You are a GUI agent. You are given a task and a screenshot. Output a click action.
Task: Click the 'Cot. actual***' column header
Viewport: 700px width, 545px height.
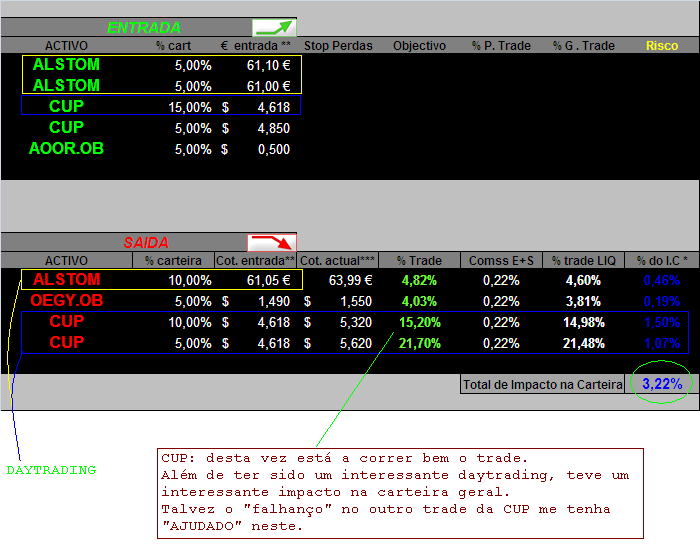point(338,260)
